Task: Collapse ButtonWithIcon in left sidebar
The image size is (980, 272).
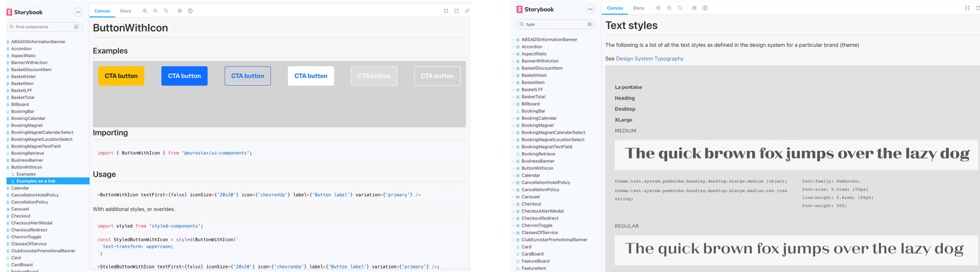Action: [x=27, y=167]
